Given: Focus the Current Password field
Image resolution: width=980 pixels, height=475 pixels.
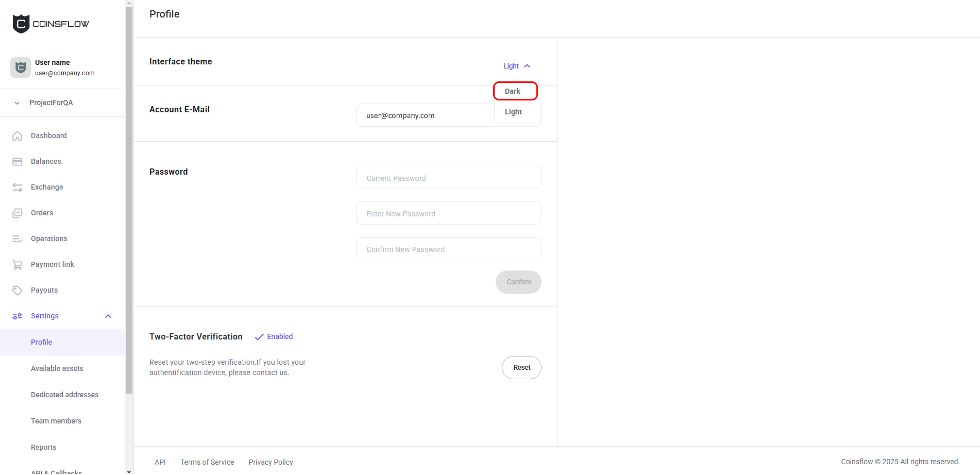Looking at the screenshot, I should coord(448,178).
